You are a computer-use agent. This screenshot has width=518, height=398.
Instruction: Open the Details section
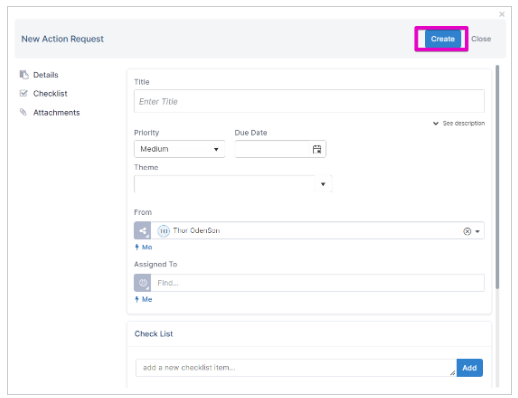tap(46, 75)
